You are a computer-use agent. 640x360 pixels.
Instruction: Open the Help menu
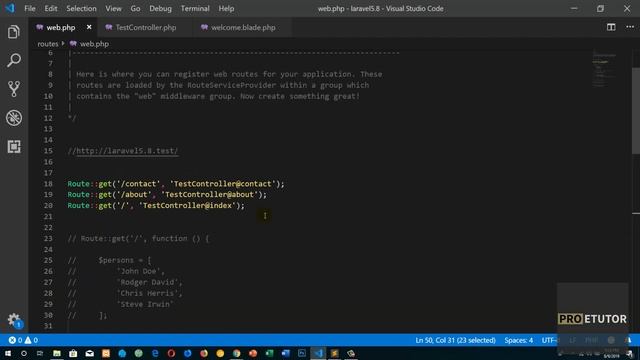pyautogui.click(x=226, y=8)
